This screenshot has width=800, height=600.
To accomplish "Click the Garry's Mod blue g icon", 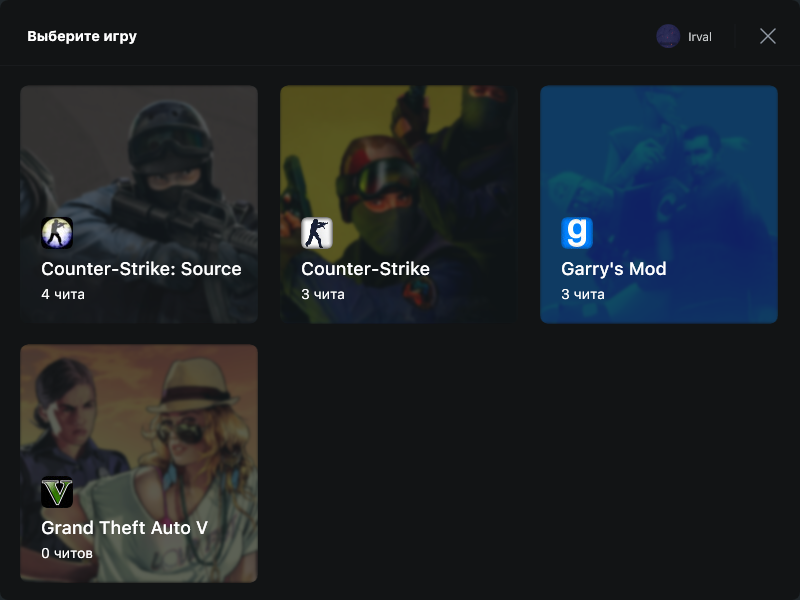I will 577,233.
